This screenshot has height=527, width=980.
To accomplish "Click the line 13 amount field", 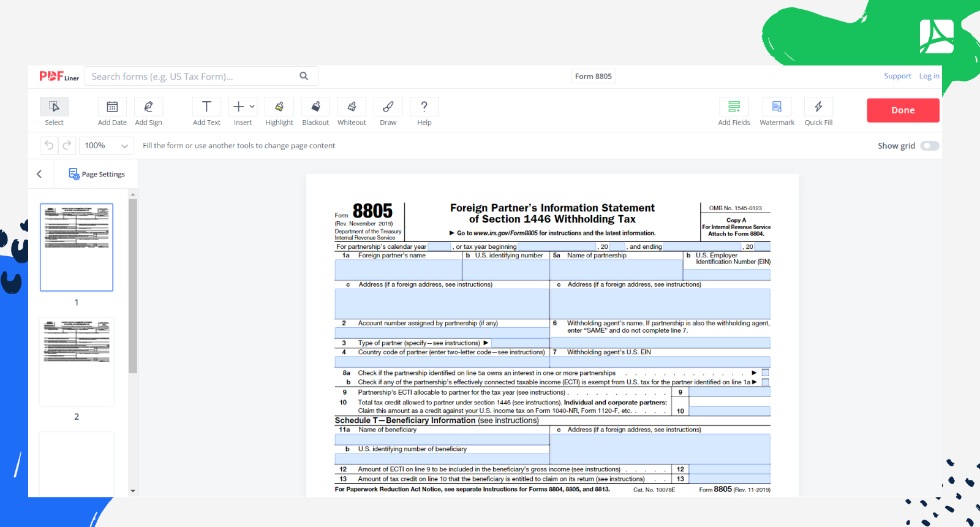I will pyautogui.click(x=729, y=479).
